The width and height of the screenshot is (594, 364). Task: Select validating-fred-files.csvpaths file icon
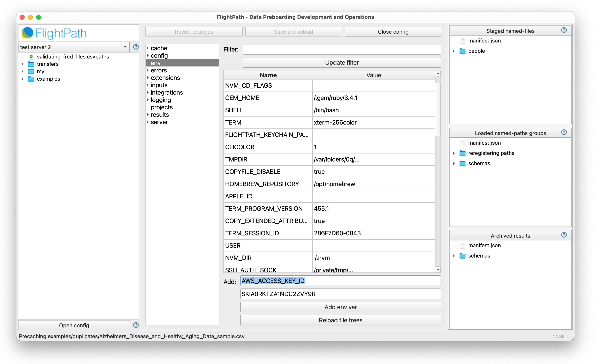31,57
